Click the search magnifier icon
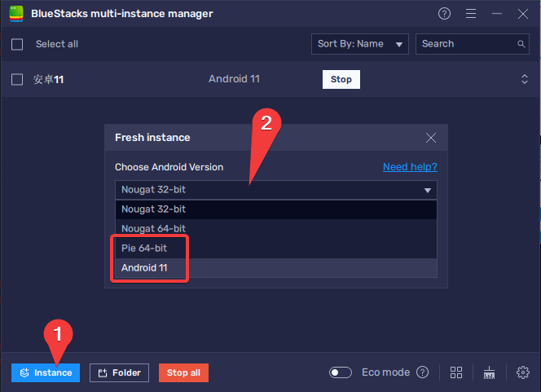Screen dimensions: 541x392 (522, 44)
